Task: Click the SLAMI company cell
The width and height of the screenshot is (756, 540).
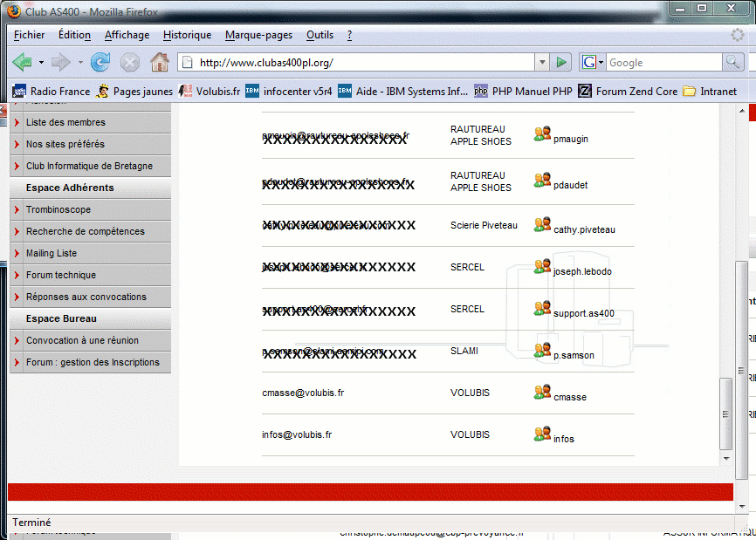Action: click(464, 351)
